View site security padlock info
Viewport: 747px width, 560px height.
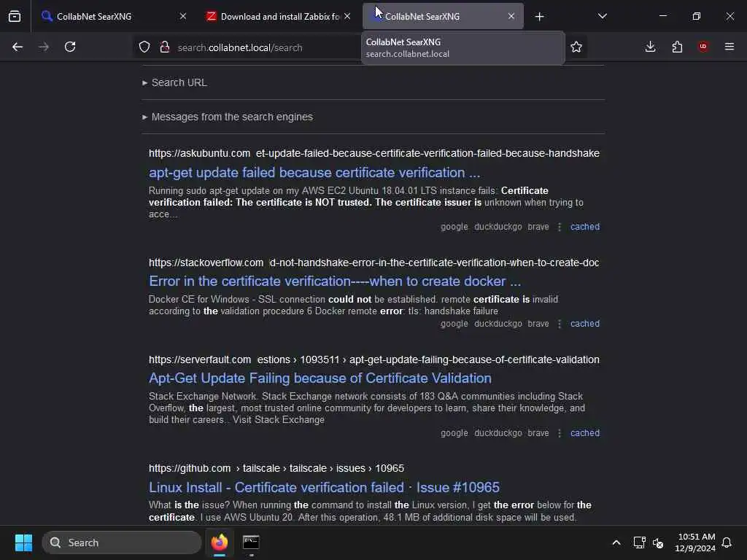(x=165, y=47)
